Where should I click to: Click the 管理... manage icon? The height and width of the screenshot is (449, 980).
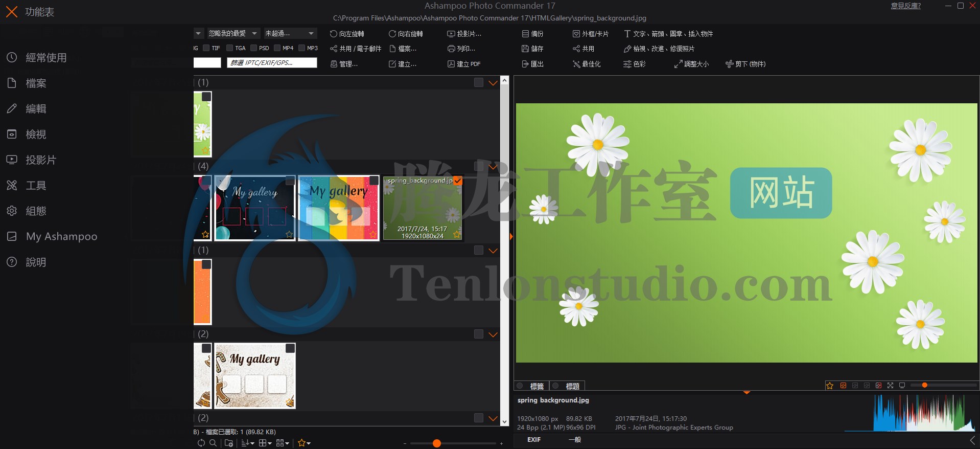[x=344, y=64]
